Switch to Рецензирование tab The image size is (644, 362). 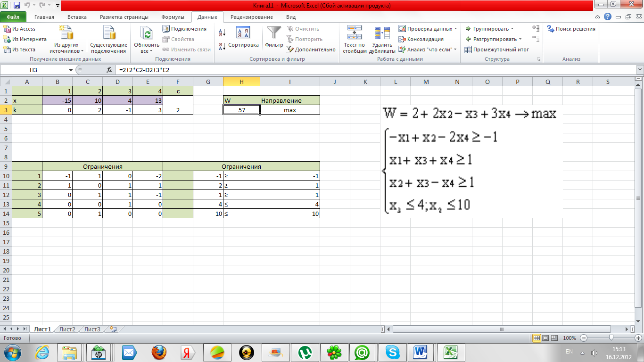(x=251, y=17)
